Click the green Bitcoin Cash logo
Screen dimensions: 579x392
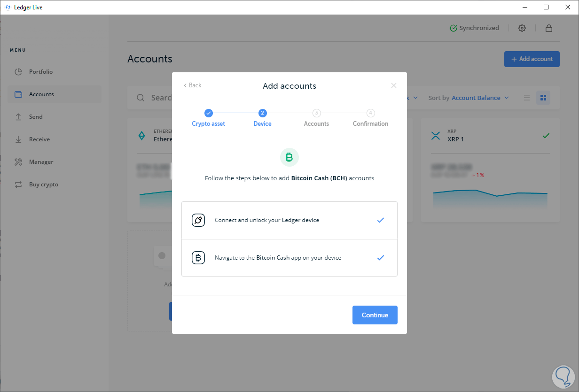(289, 157)
